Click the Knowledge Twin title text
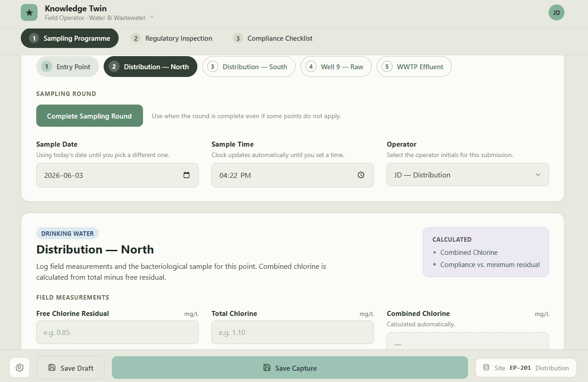 (76, 8)
